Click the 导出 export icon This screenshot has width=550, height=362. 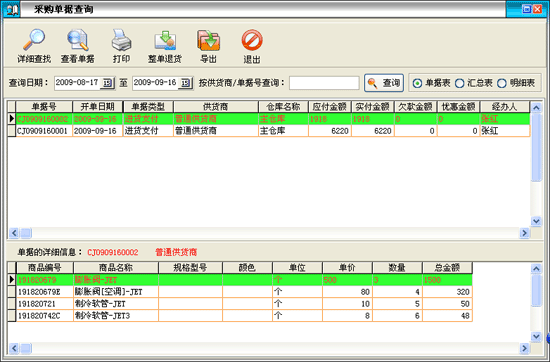click(208, 46)
